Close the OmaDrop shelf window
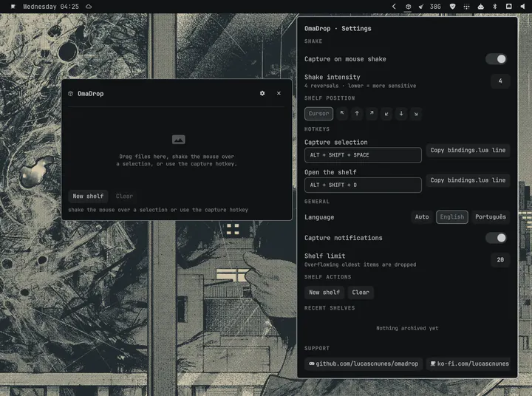The width and height of the screenshot is (532, 396). coord(279,93)
